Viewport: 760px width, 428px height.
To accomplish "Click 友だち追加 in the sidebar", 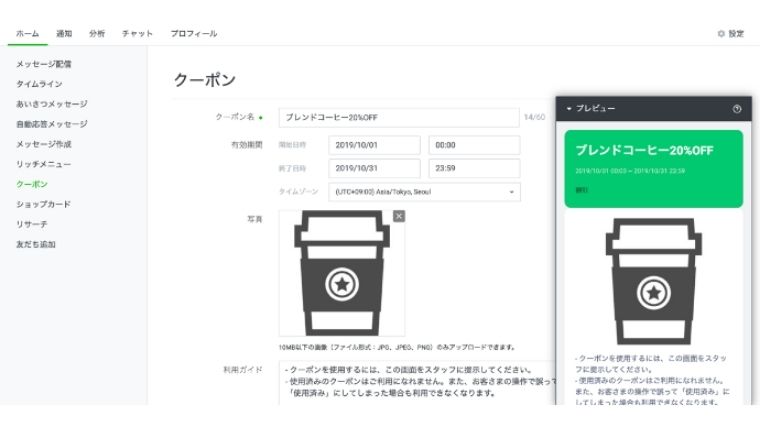I will coord(36,244).
